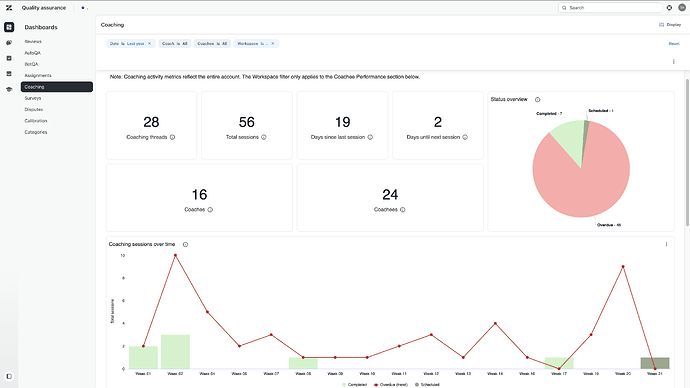Show info for Status overview chart
Viewport: 690px width, 388px height.
pos(538,100)
